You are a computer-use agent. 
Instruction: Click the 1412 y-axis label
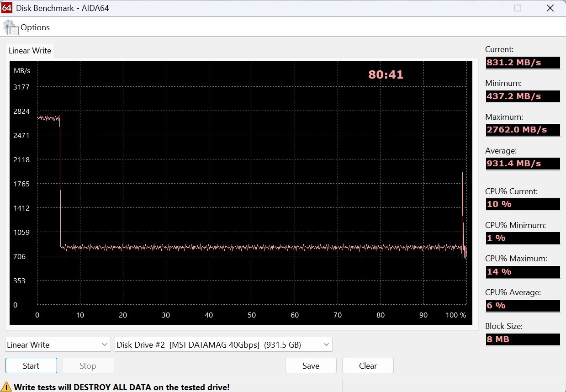point(21,208)
